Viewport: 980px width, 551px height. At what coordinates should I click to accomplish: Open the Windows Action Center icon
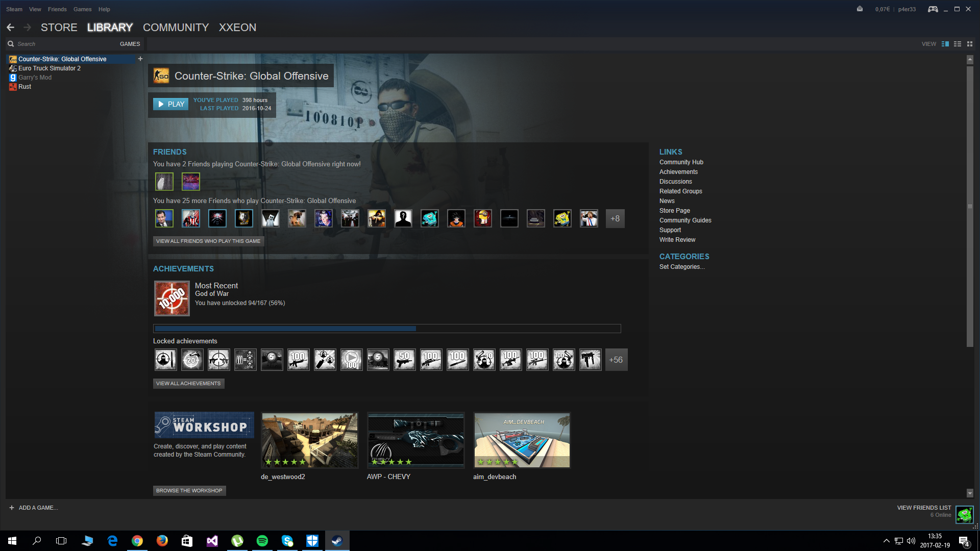click(964, 541)
